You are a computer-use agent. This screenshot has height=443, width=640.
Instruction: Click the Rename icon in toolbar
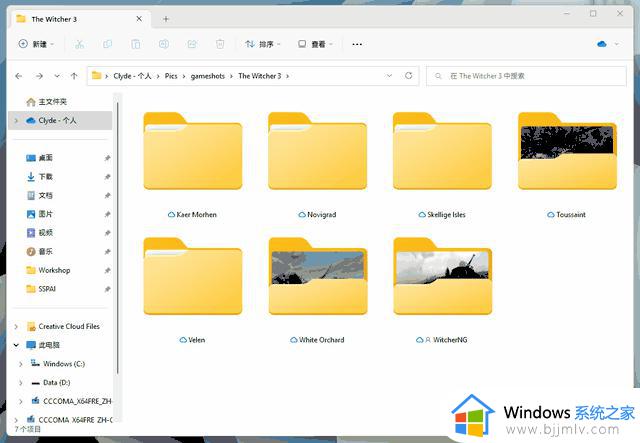pyautogui.click(x=164, y=44)
